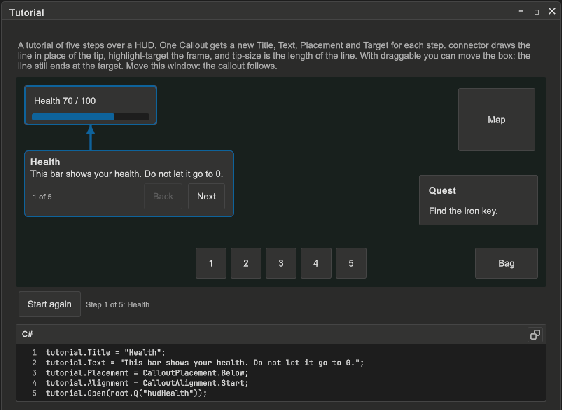The image size is (562, 410).
Task: Click code line tutorial.Open hudHealth
Action: coord(126,393)
